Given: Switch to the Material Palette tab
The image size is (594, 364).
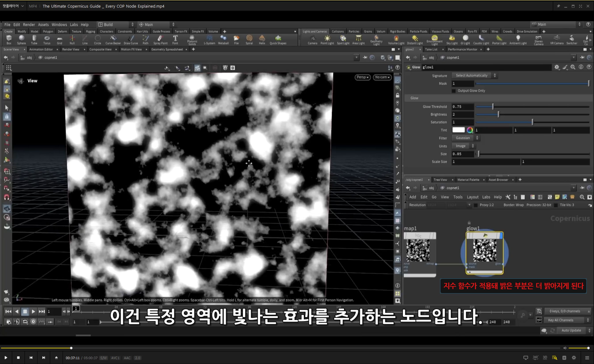Looking at the screenshot, I should point(468,180).
